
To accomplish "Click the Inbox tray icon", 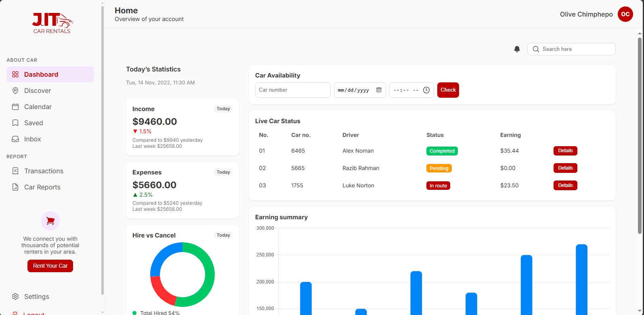I will tap(15, 139).
